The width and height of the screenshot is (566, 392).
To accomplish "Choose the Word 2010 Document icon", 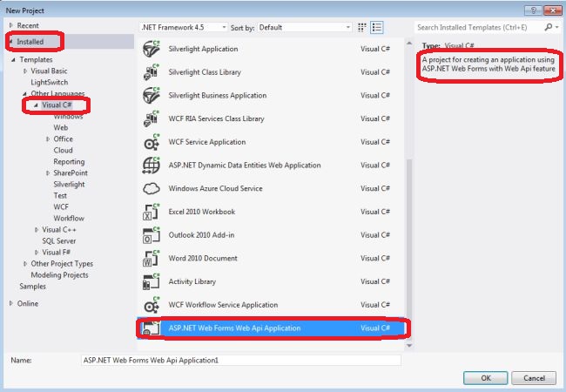I will (152, 258).
